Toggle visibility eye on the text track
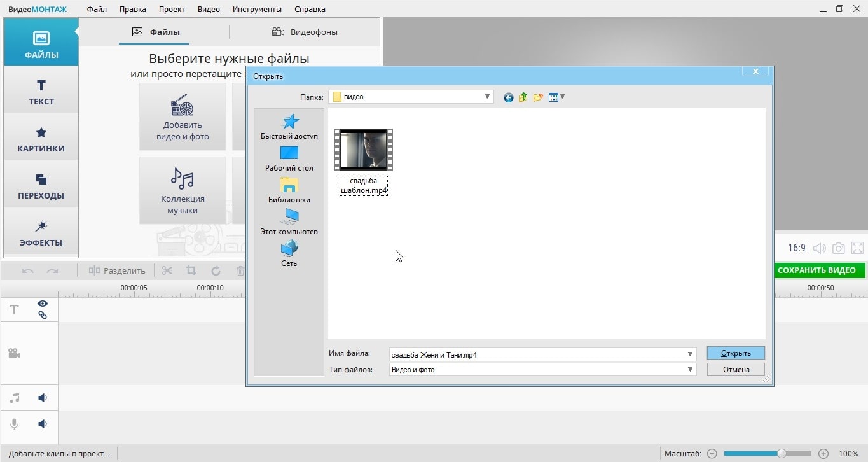868x462 pixels. pyautogui.click(x=43, y=304)
